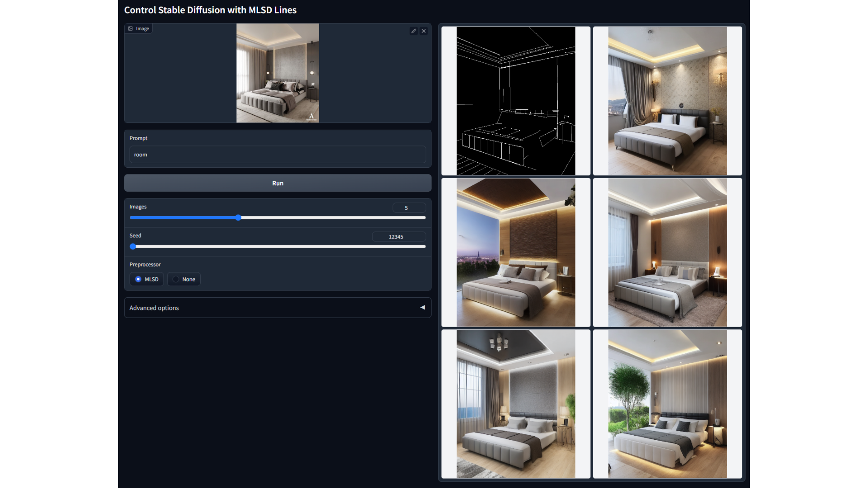Click the Images number box showing 5

[x=409, y=208]
